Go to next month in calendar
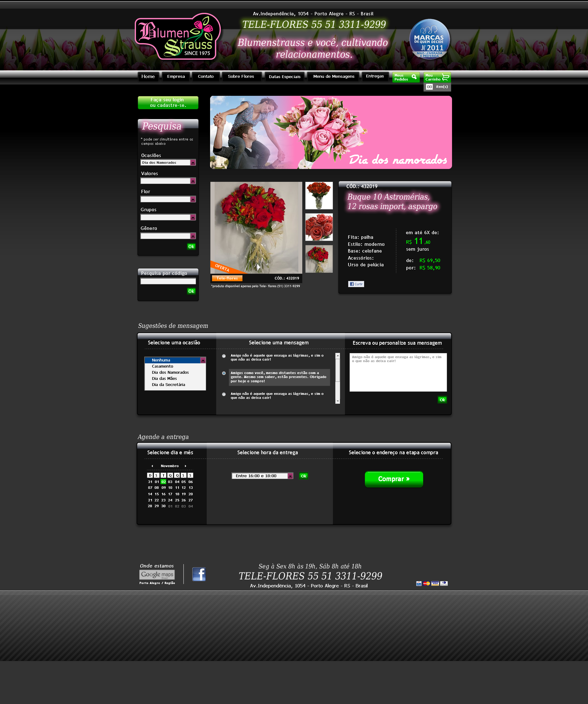 point(186,466)
